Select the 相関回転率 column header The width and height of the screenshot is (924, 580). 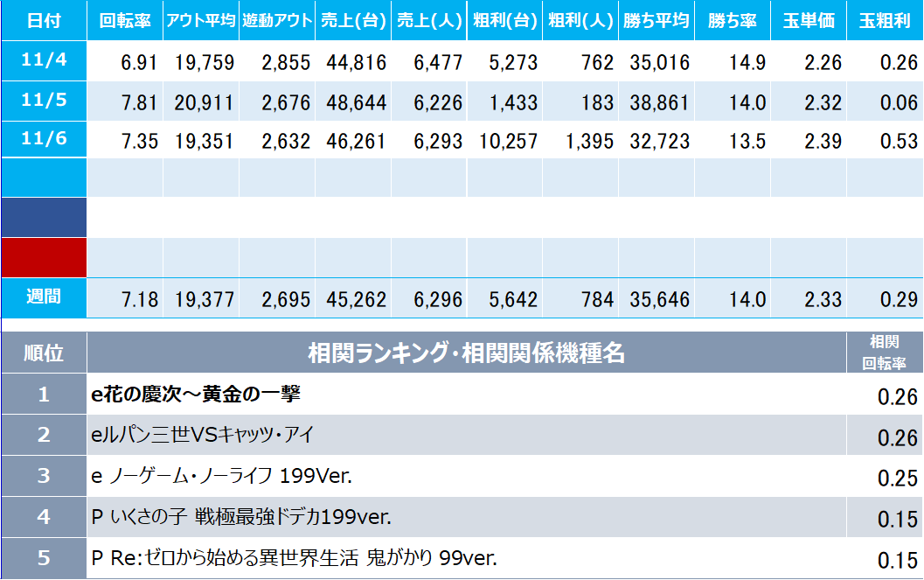pyautogui.click(x=884, y=353)
